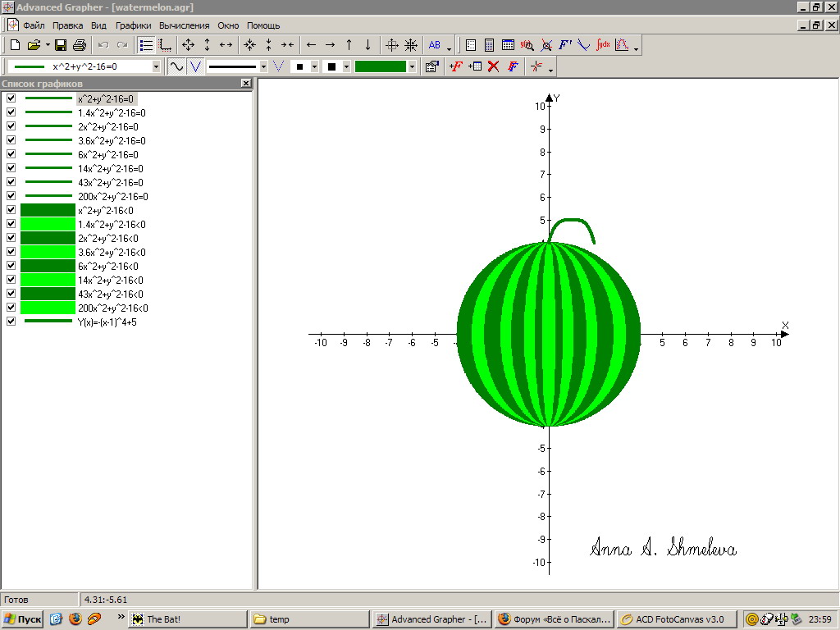Image resolution: width=840 pixels, height=630 pixels.
Task: Open the line style dropdown
Action: tap(263, 66)
